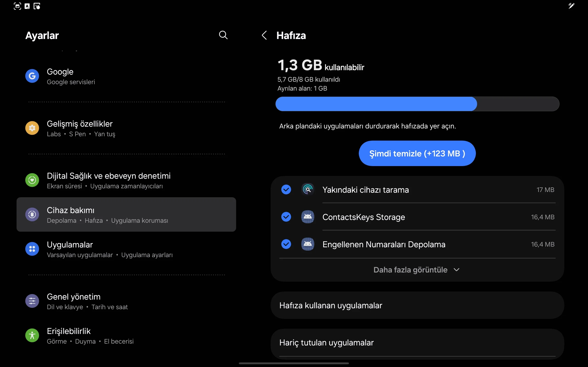Tap the S Pen icon top right
Screen dimensions: 588x367
pyautogui.click(x=571, y=6)
